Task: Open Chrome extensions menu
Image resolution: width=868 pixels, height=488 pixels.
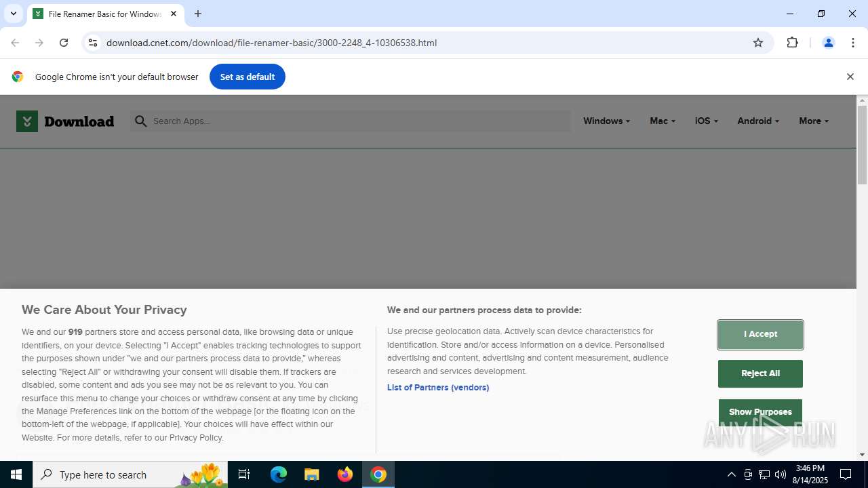Action: coord(792,43)
